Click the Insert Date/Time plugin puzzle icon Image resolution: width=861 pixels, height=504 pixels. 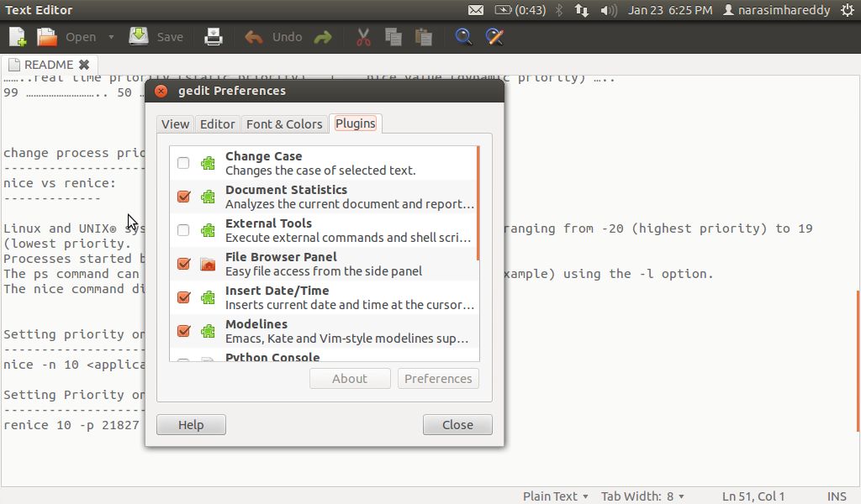click(x=208, y=297)
